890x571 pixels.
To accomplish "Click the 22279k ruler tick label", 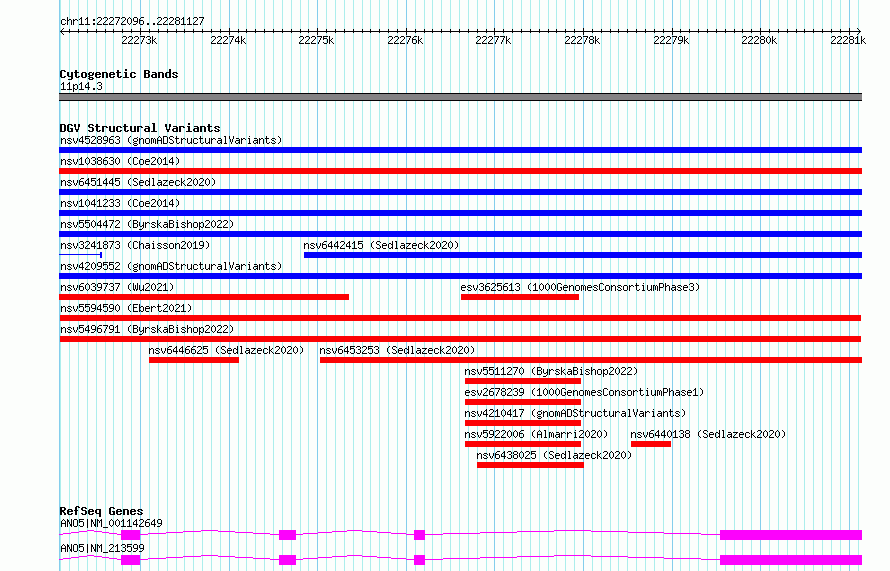I will coord(671,40).
